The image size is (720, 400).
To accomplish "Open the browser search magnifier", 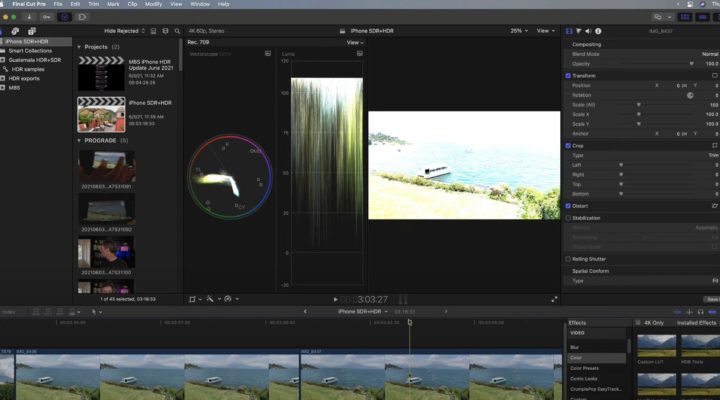I will (177, 31).
